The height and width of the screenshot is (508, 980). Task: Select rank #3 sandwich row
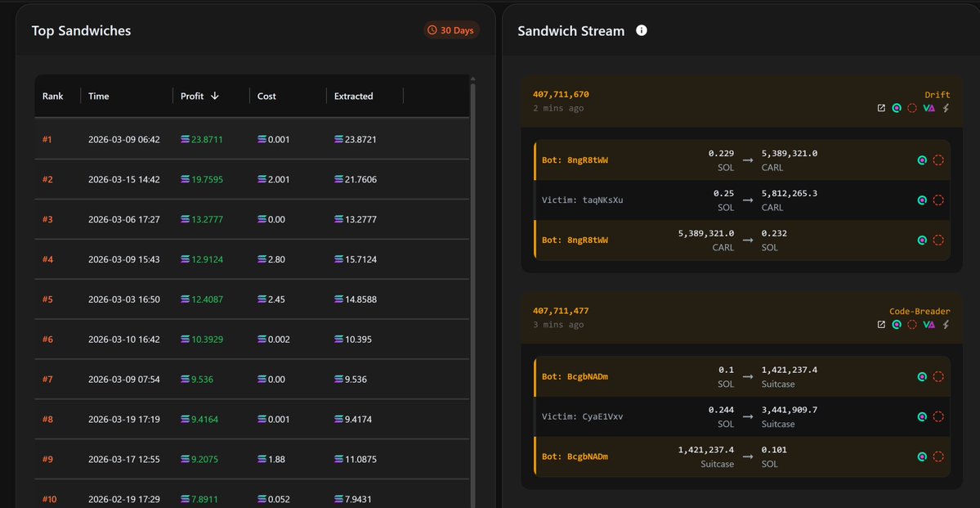pyautogui.click(x=252, y=219)
